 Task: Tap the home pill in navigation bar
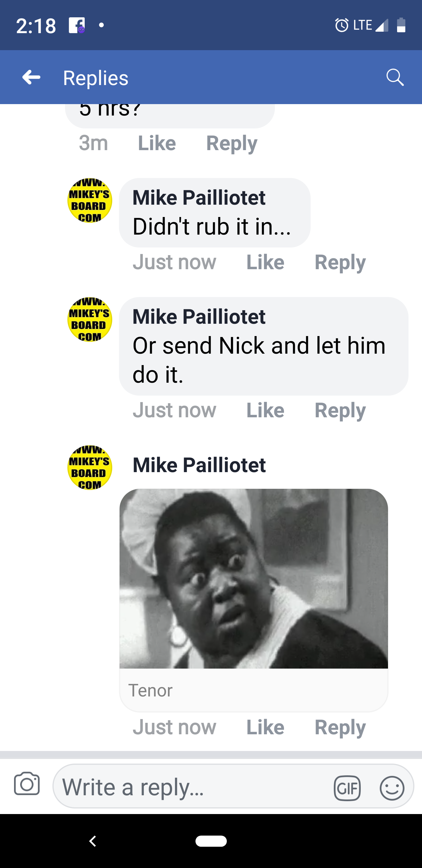[211, 841]
